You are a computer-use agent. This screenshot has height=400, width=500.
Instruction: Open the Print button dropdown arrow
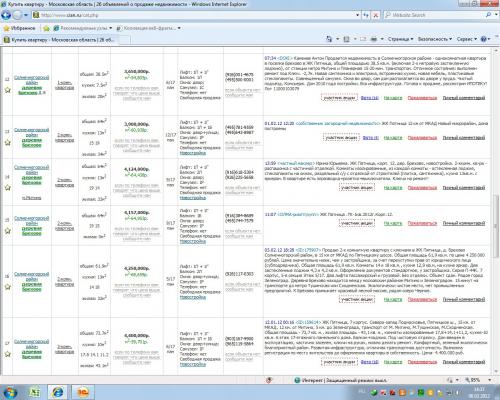coord(382,39)
